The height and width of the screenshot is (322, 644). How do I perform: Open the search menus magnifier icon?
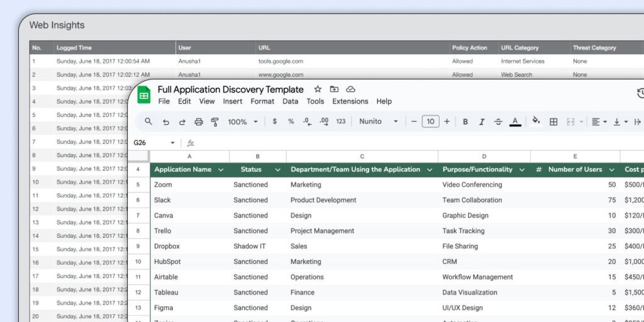[148, 121]
